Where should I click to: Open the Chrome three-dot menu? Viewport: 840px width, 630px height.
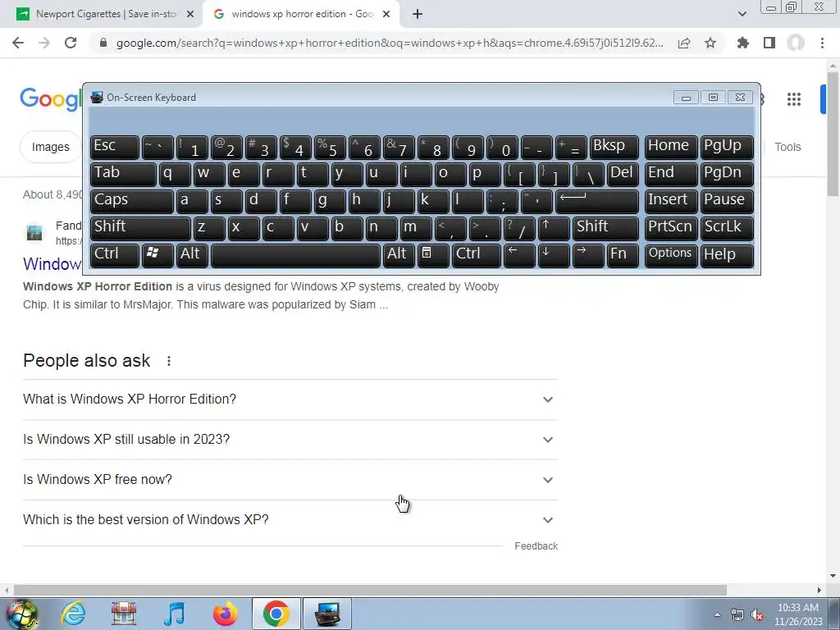(822, 43)
